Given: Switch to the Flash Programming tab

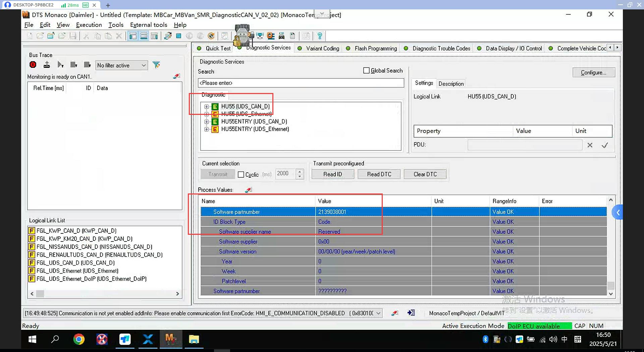Looking at the screenshot, I should coord(371,48).
